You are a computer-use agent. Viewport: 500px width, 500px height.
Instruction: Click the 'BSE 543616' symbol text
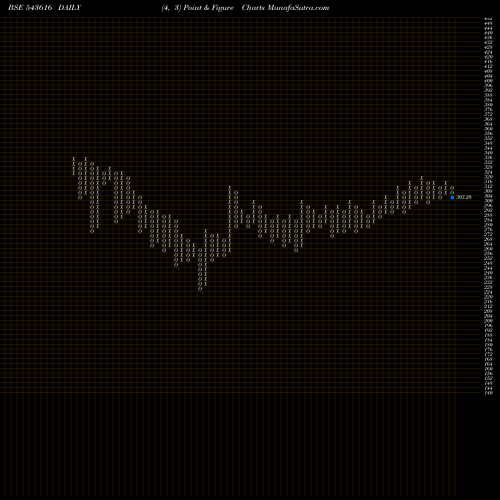[x=30, y=8]
